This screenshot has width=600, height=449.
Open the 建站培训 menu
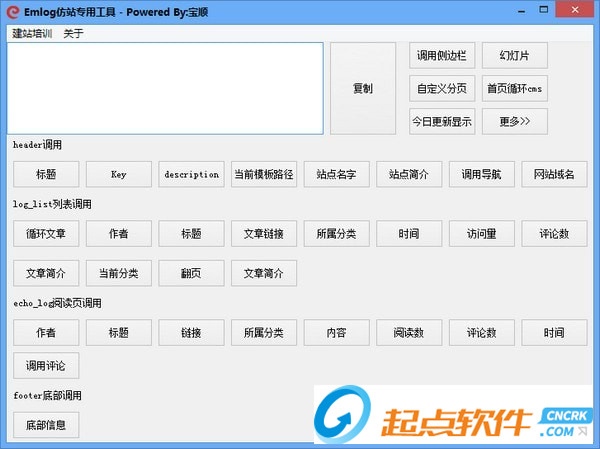click(32, 33)
